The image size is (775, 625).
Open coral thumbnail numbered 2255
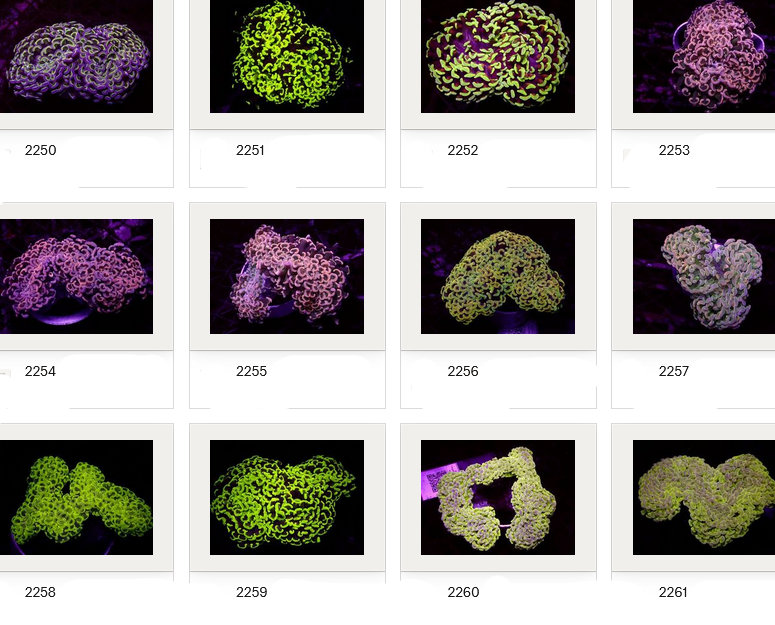click(x=287, y=276)
